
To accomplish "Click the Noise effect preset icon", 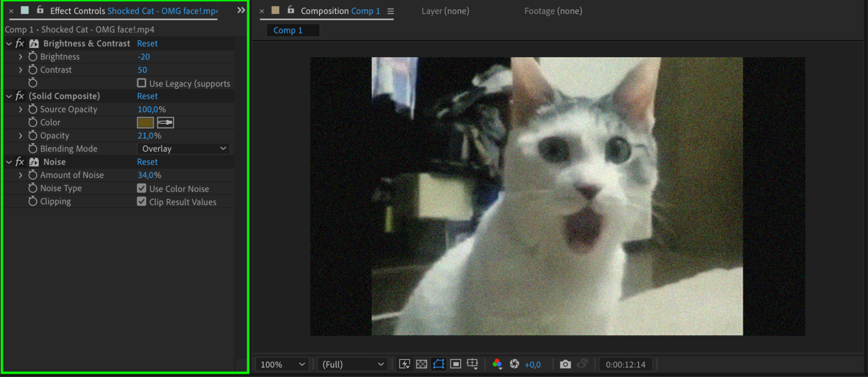I will (34, 162).
